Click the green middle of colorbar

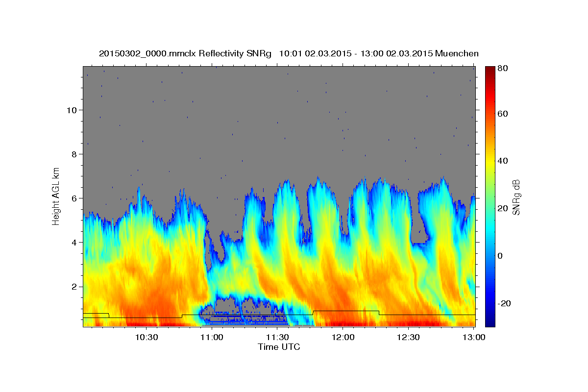click(490, 196)
